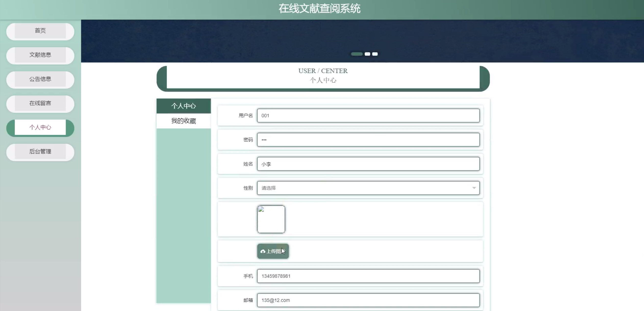Screen dimensions: 644x311
Task: Switch to 我的收藏 tab
Action: (x=184, y=121)
